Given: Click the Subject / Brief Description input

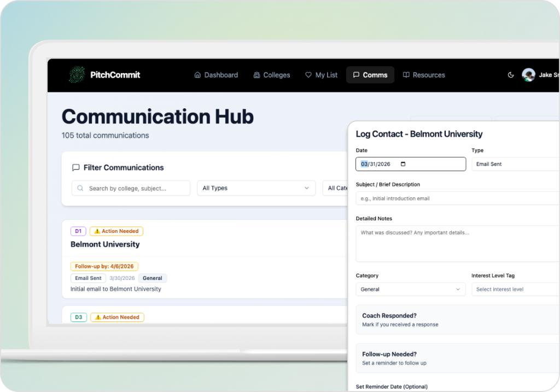Looking at the screenshot, I should pyautogui.click(x=458, y=198).
